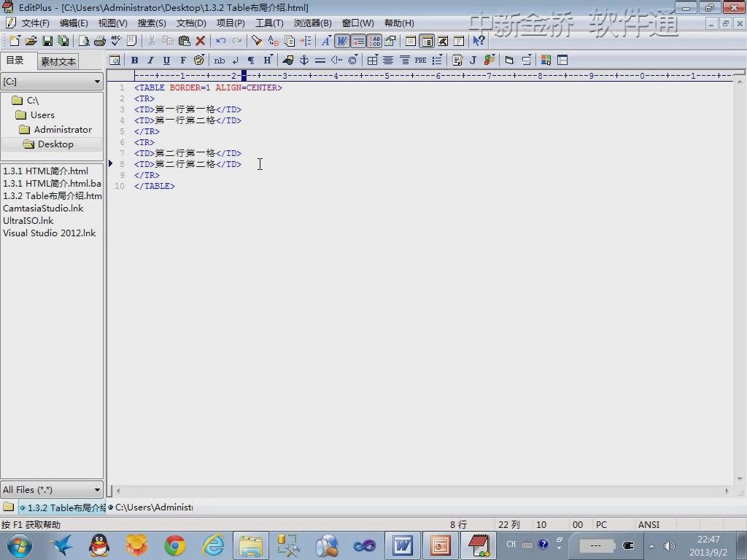The image size is (747, 560).
Task: Open the 浏览器(B) menu
Action: point(312,23)
